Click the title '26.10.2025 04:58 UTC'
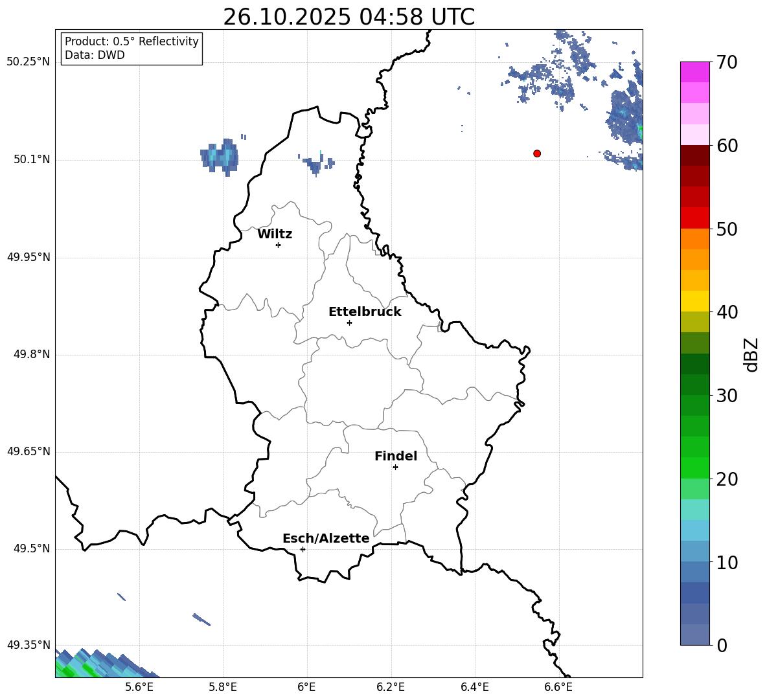The image size is (767, 700). tap(349, 17)
